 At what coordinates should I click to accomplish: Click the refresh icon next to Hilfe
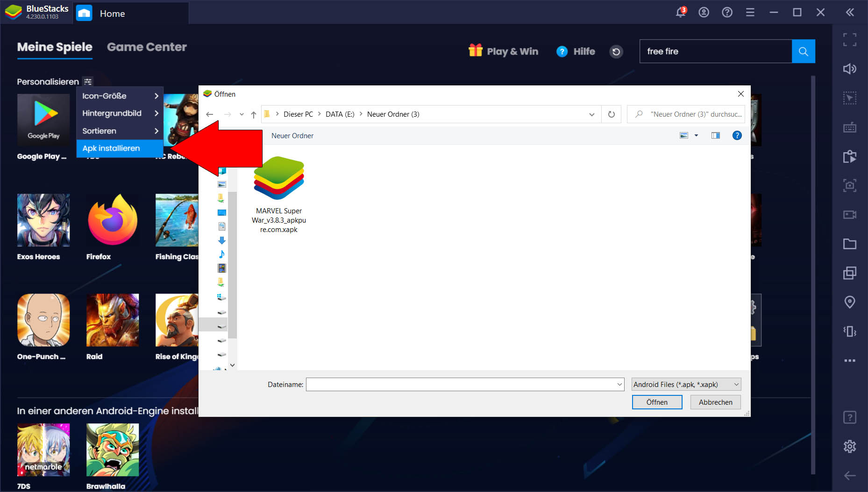616,51
